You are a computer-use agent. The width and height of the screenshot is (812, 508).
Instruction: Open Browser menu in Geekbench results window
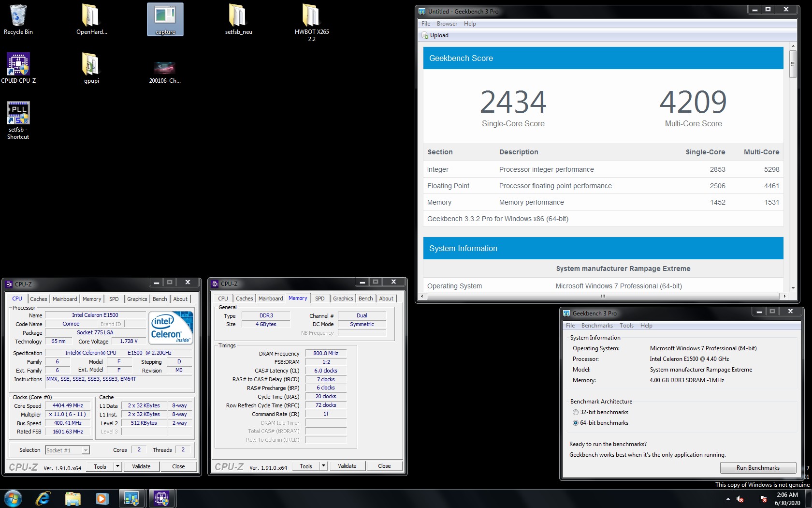click(447, 24)
